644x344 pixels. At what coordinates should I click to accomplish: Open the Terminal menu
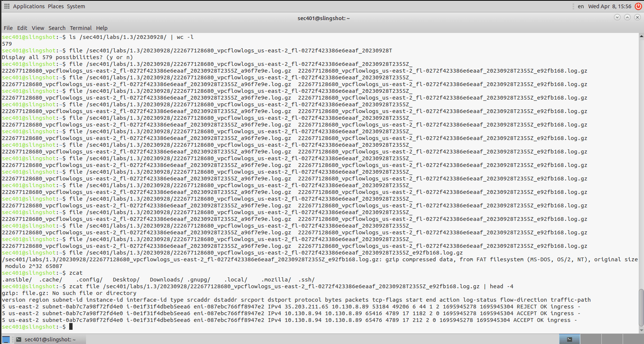[x=80, y=28]
